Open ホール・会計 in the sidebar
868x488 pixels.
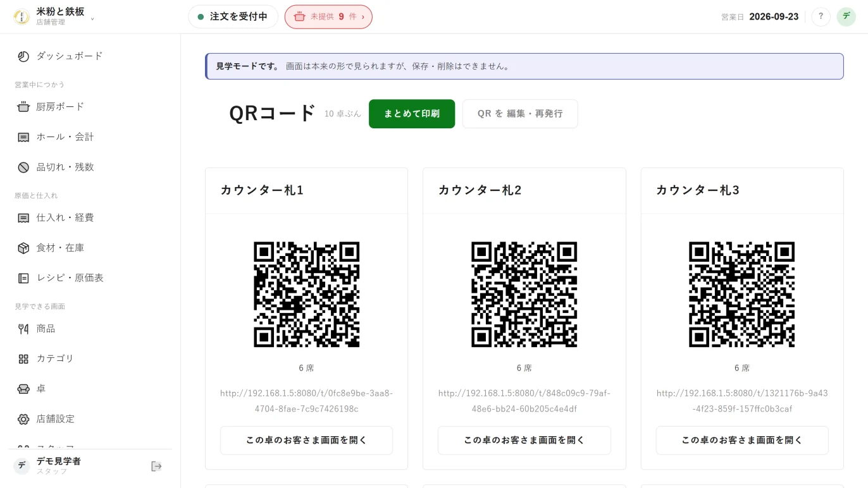(x=90, y=137)
